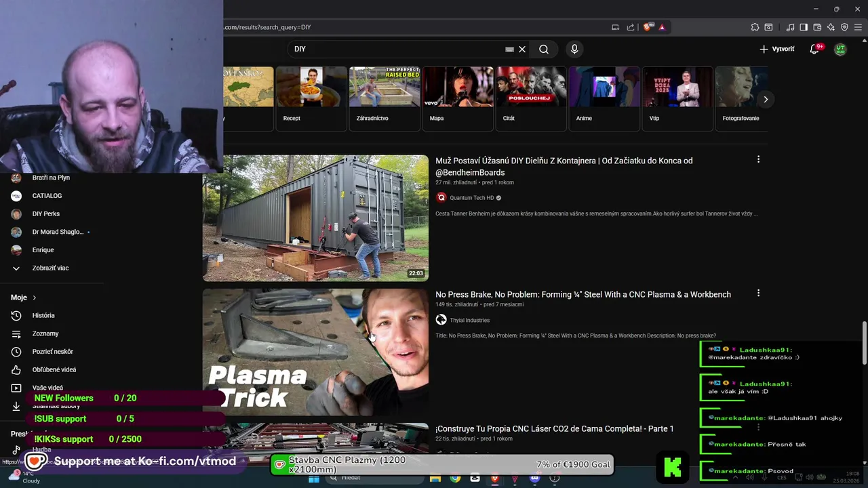This screenshot has width=868, height=488.
Task: Open browser extensions puzzle icon
Action: [x=755, y=27]
